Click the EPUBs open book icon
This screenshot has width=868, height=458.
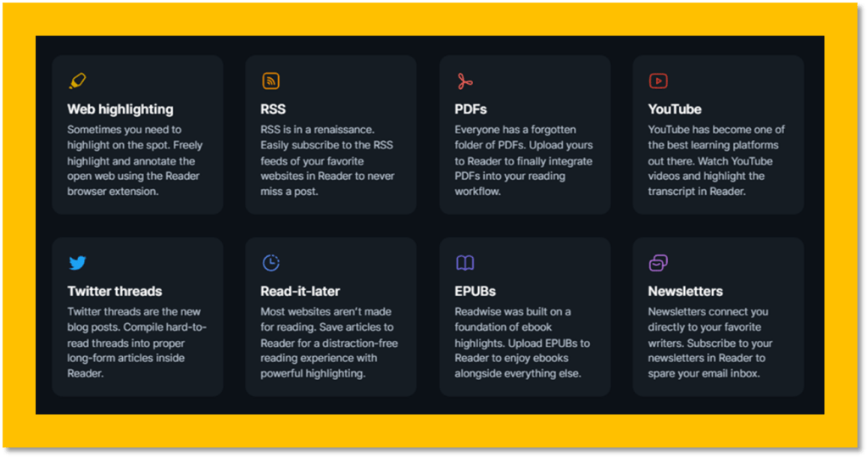click(465, 263)
